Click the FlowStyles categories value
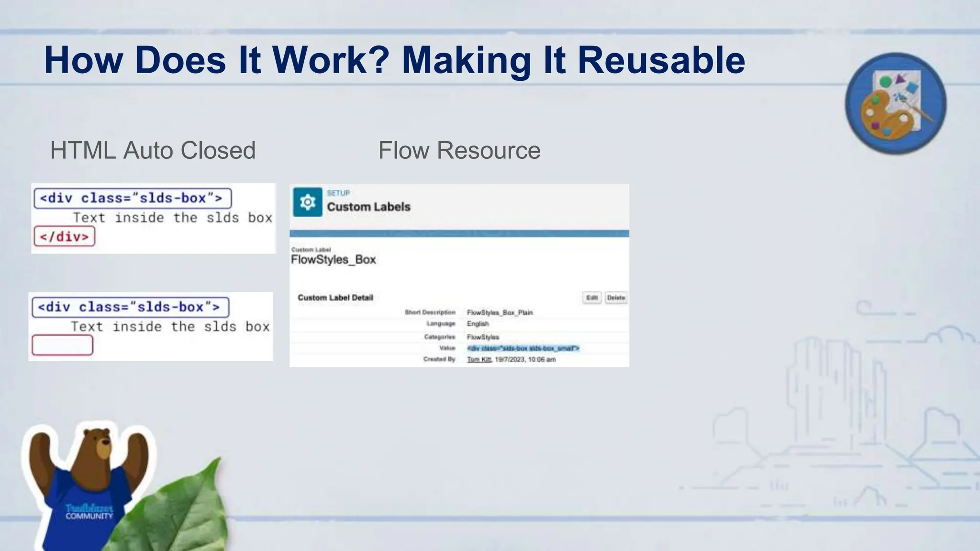The width and height of the screenshot is (980, 551). (483, 337)
